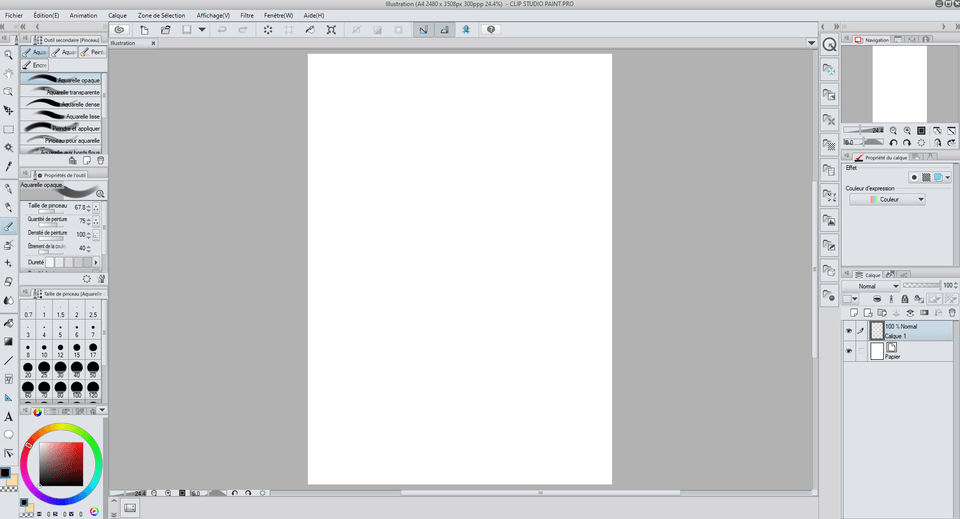Select the Hand move tool

[8, 73]
